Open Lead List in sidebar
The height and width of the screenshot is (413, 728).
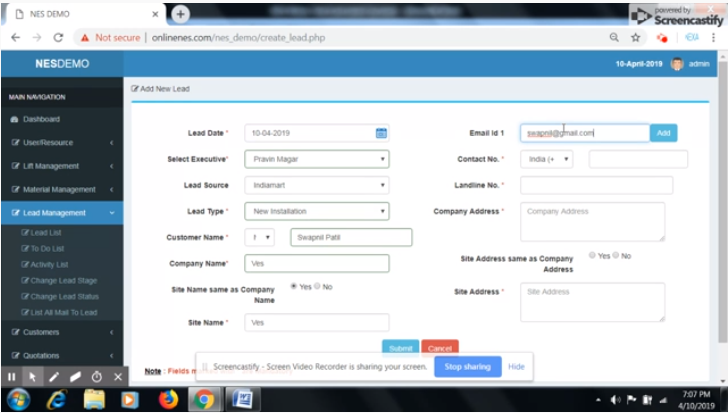[45, 232]
